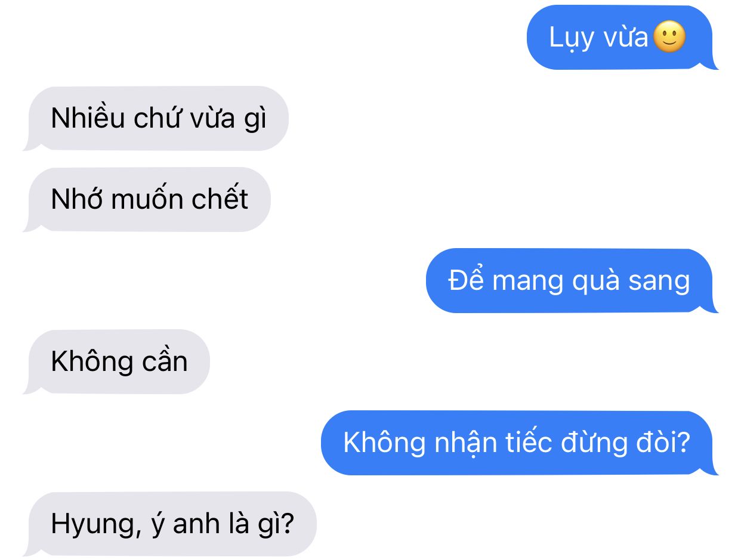Tap the "Nhiều chứ vừa gì" gray bubble

point(156,118)
